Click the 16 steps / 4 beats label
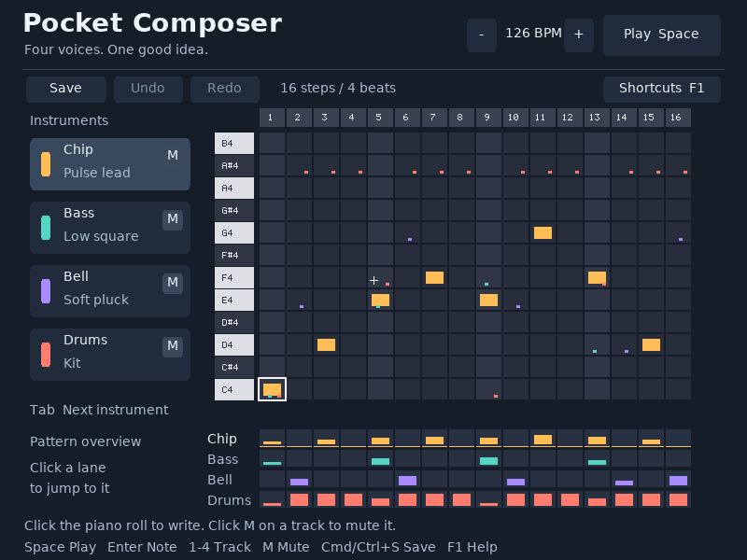747x560 pixels. (x=338, y=88)
